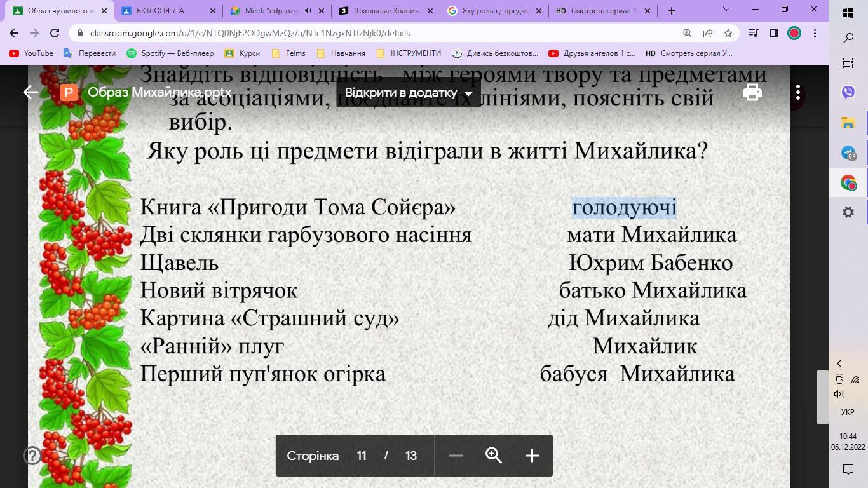The width and height of the screenshot is (868, 488).
Task: Open 'Felms' bookmark folder
Action: pos(288,53)
